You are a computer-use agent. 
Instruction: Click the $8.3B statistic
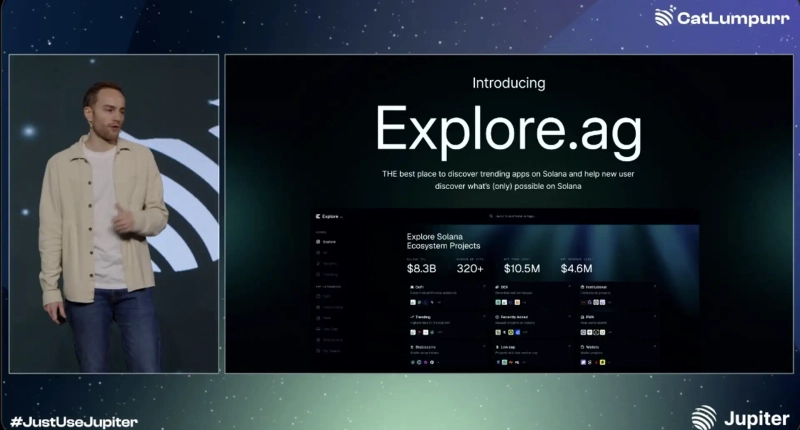(424, 268)
